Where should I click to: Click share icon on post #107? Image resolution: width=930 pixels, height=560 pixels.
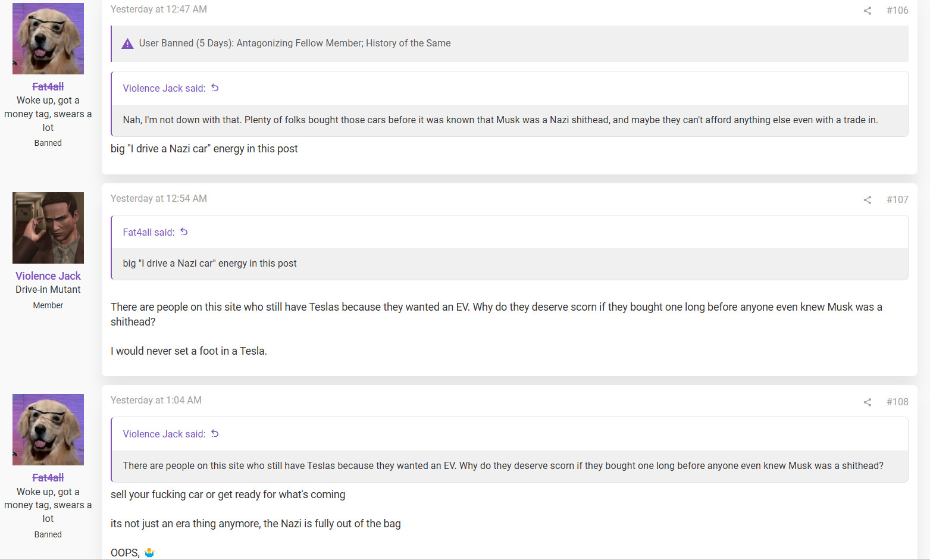(x=868, y=200)
